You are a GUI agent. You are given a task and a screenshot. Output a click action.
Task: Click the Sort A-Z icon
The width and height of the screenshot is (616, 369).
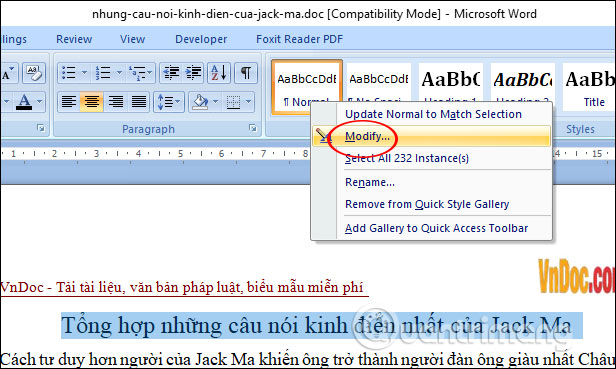219,73
